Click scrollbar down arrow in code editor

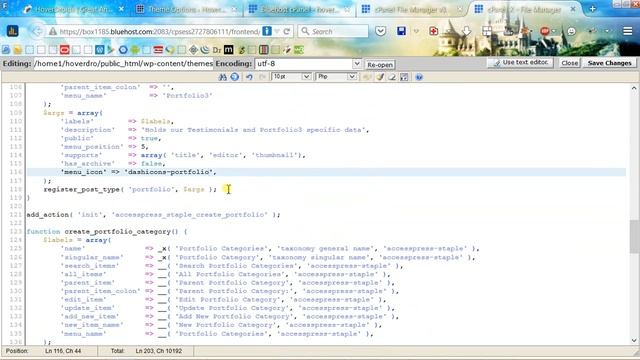(x=633, y=340)
